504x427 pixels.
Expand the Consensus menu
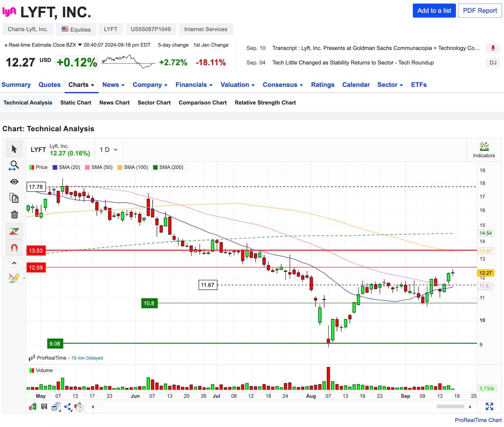tap(283, 85)
